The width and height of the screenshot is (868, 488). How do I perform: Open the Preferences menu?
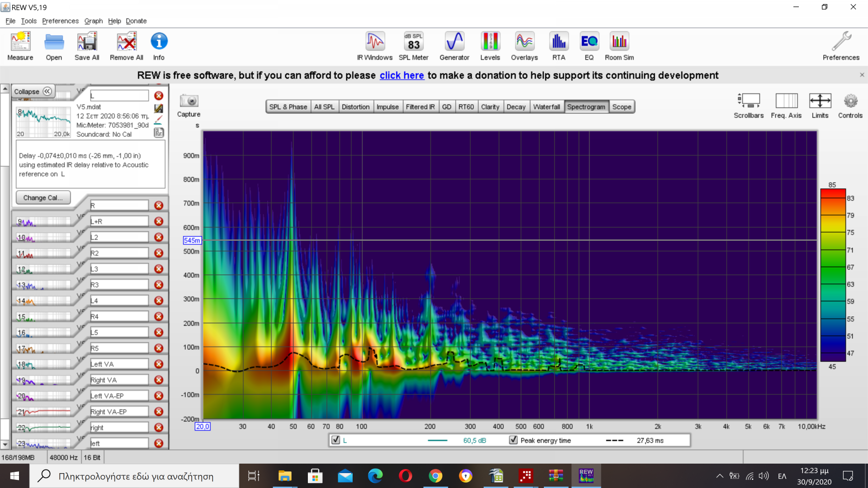pos(60,21)
